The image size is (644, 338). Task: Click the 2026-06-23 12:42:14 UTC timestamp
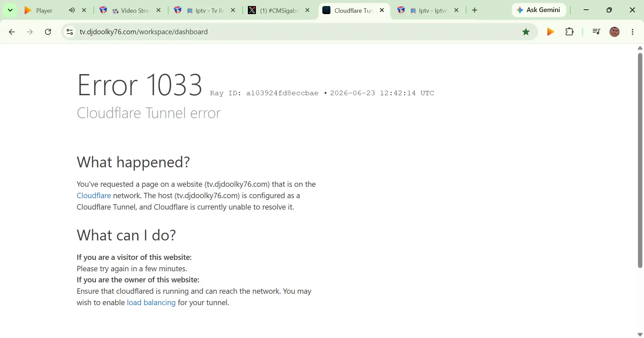click(382, 93)
